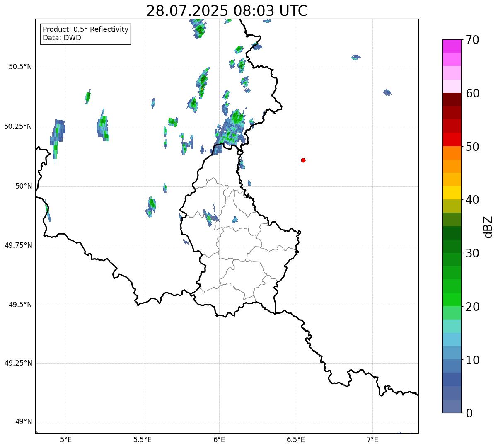Click the yellow colorbar segment at 40
Viewport: 498px width, 448px height.
[452, 193]
